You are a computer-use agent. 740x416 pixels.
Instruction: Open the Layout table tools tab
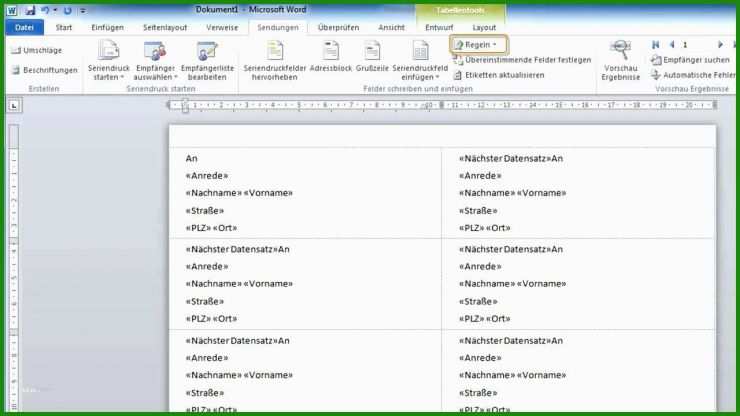click(484, 27)
